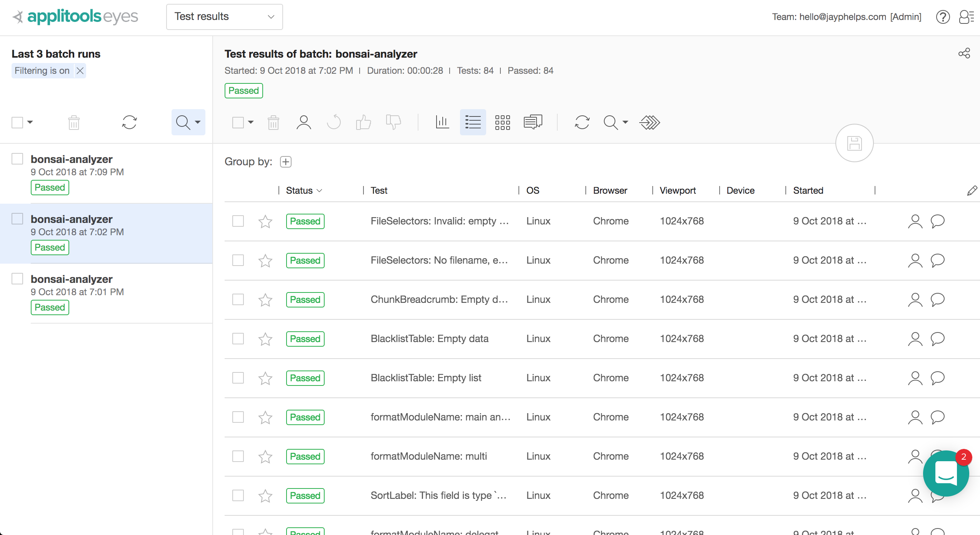The width and height of the screenshot is (980, 535).
Task: Check the box for bonsai-analyzer 7:09 PM batch
Action: (x=17, y=159)
